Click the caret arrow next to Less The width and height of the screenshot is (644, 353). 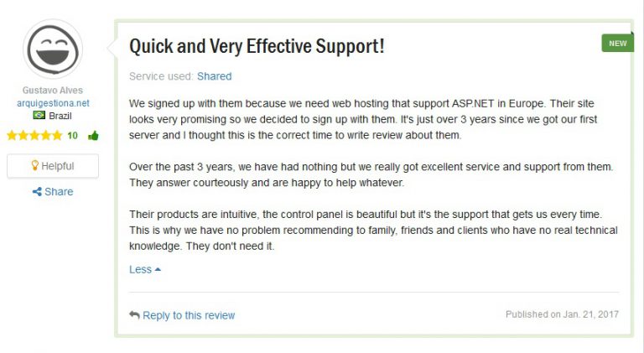(x=158, y=269)
